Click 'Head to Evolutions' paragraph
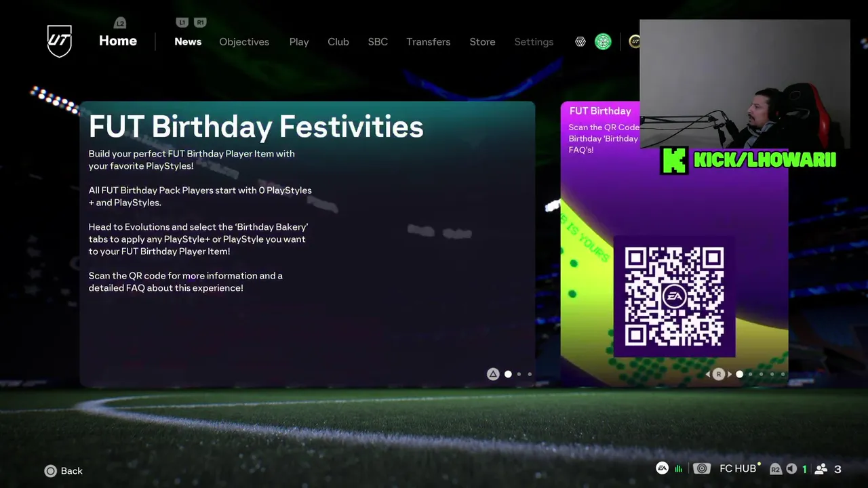Viewport: 868px width, 488px height. [x=198, y=239]
